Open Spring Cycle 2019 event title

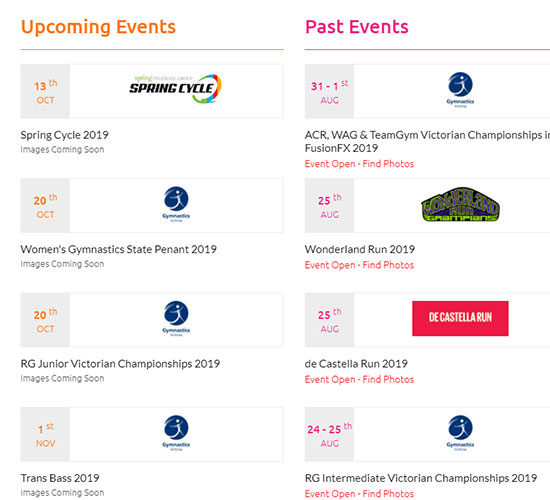[65, 135]
